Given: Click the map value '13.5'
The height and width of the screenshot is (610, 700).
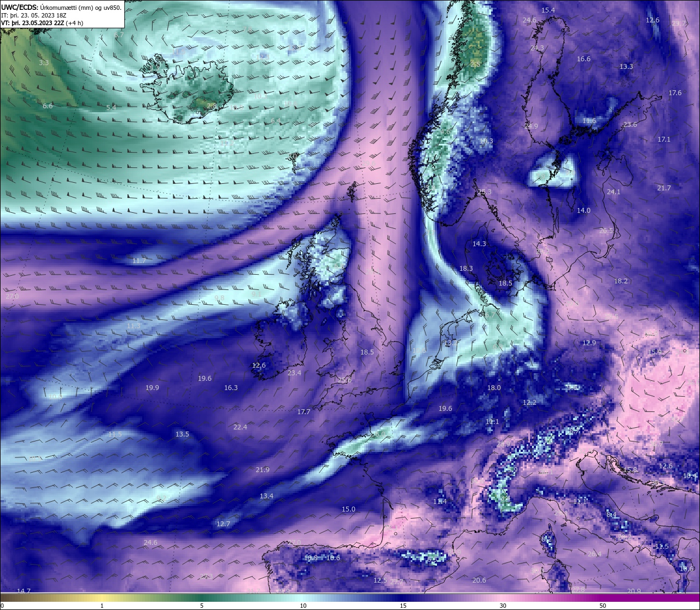Looking at the screenshot, I should point(182,434).
